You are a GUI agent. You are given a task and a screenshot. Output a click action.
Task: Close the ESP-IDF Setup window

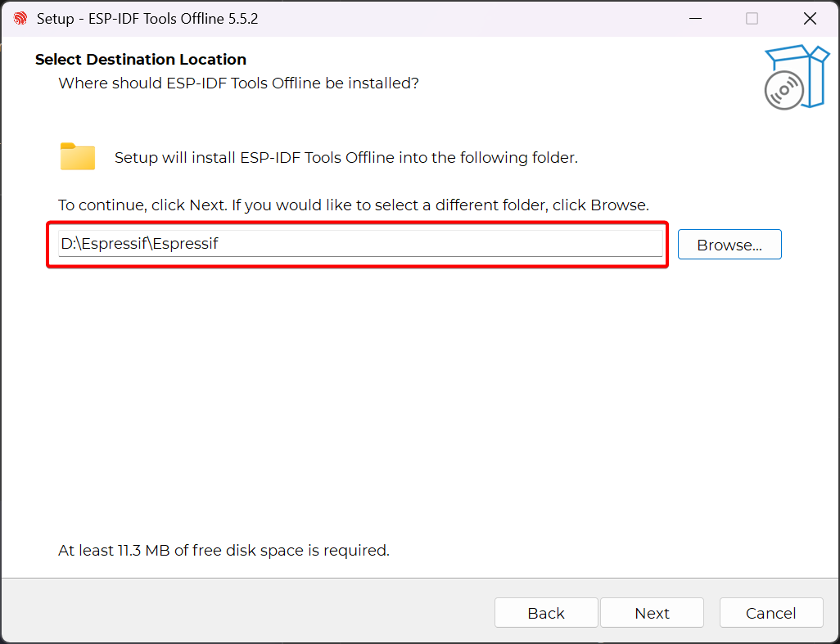click(x=810, y=18)
